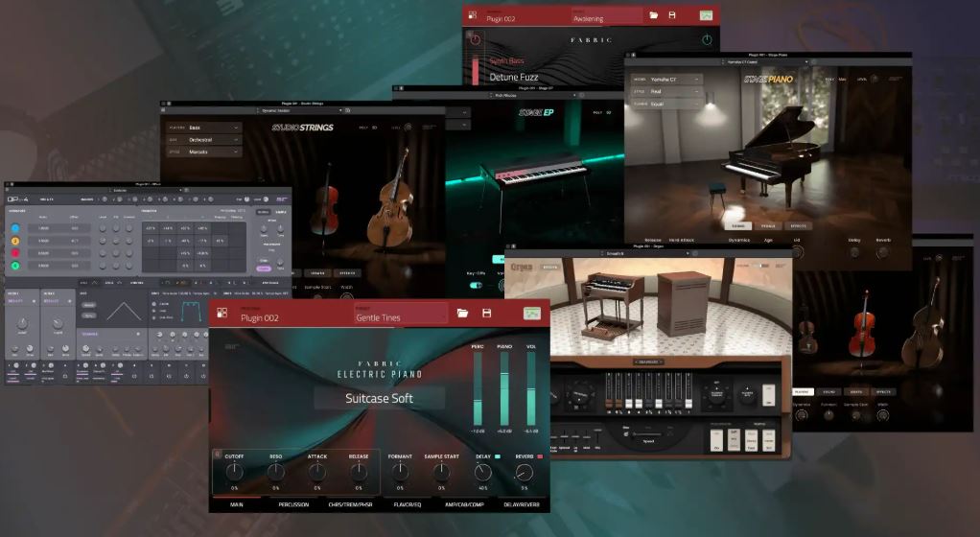Click the DELAY knob in Fabric Electric Piano
This screenshot has width=980, height=537.
point(483,472)
